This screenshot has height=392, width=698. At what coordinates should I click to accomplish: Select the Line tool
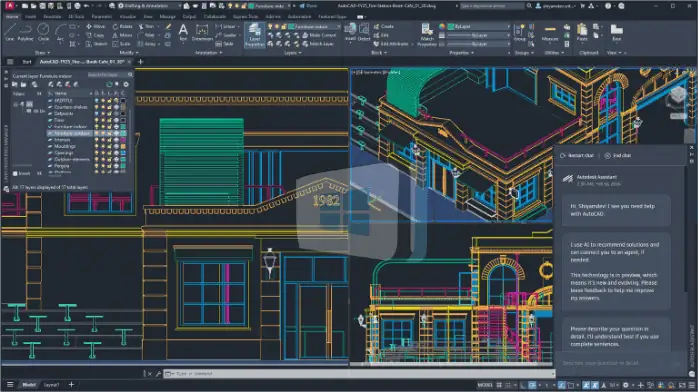[10, 32]
